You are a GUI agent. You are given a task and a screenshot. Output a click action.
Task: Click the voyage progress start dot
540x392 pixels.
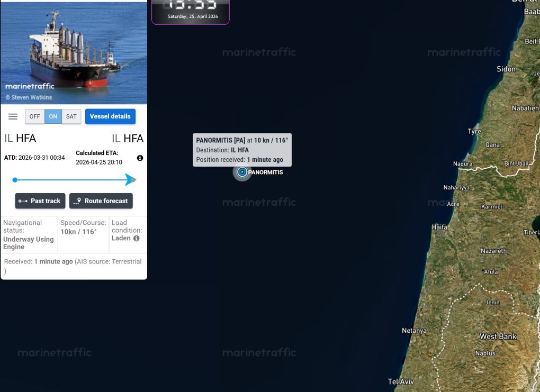point(15,180)
